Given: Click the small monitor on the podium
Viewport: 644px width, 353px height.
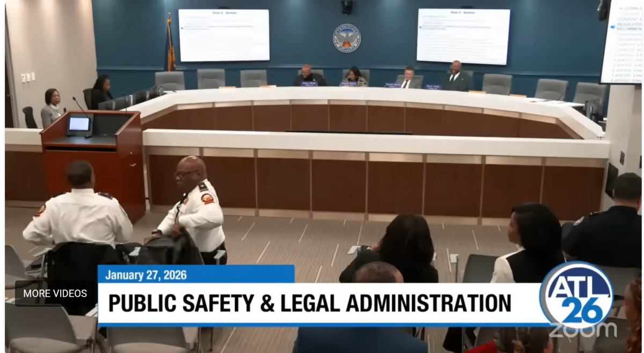Looking at the screenshot, I should click(x=79, y=124).
